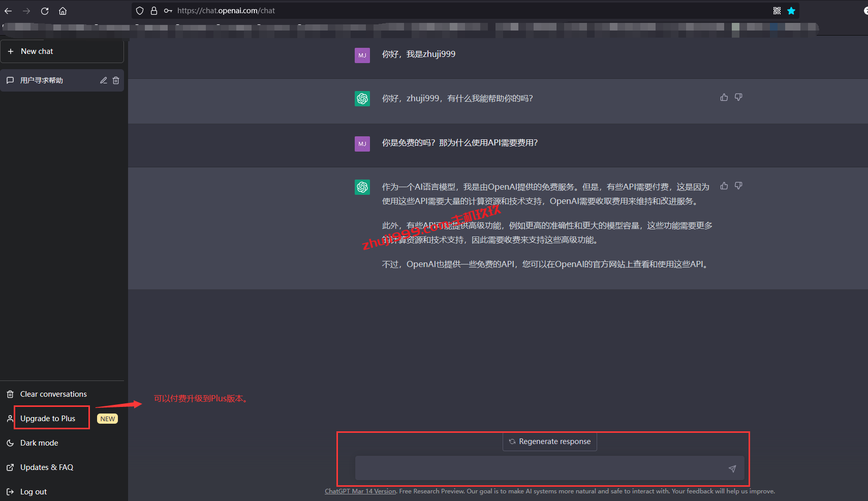868x501 pixels.
Task: Open the 用户寻求帮助 conversation
Action: point(62,80)
